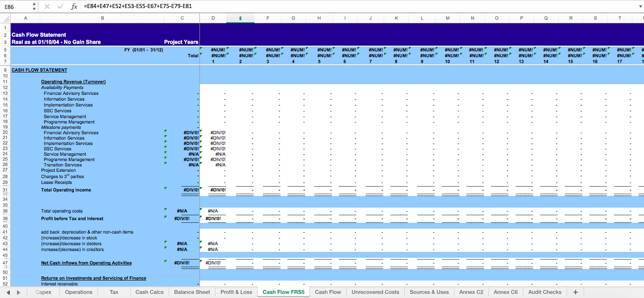Click the 'Total Operating Income' label
644x298 pixels.
click(66, 190)
